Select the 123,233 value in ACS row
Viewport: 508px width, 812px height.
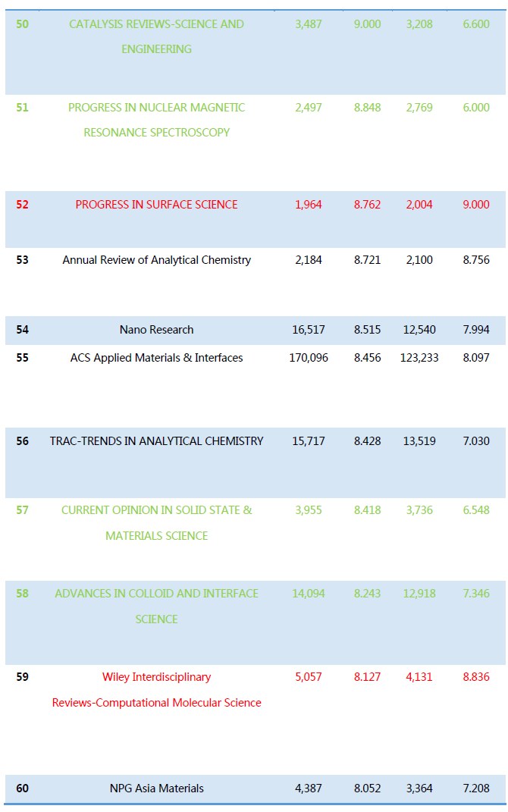419,358
